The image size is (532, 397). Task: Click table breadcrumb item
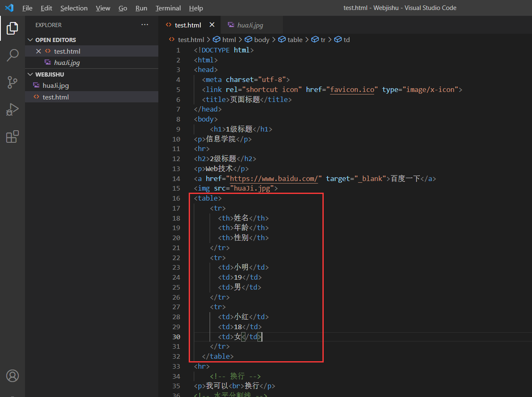click(x=295, y=40)
